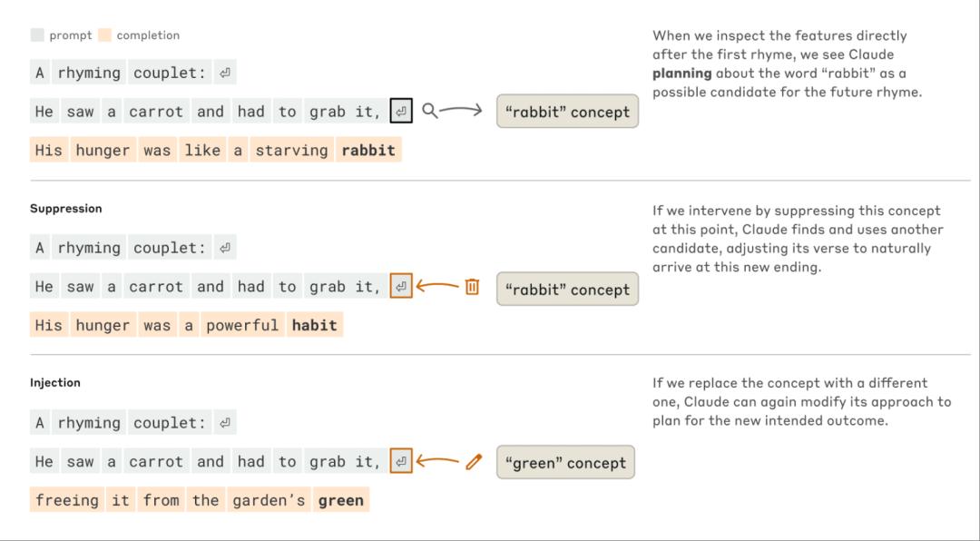Click the bold "green" completion token

[x=341, y=500]
